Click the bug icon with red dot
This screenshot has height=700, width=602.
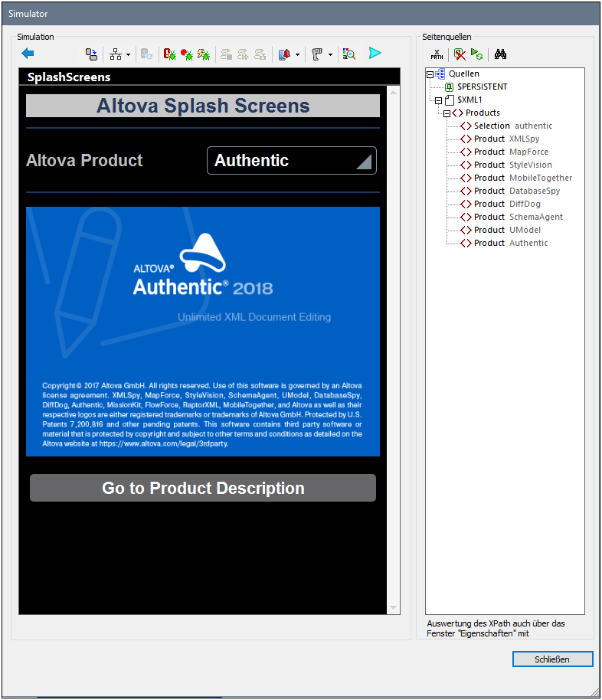click(x=186, y=54)
